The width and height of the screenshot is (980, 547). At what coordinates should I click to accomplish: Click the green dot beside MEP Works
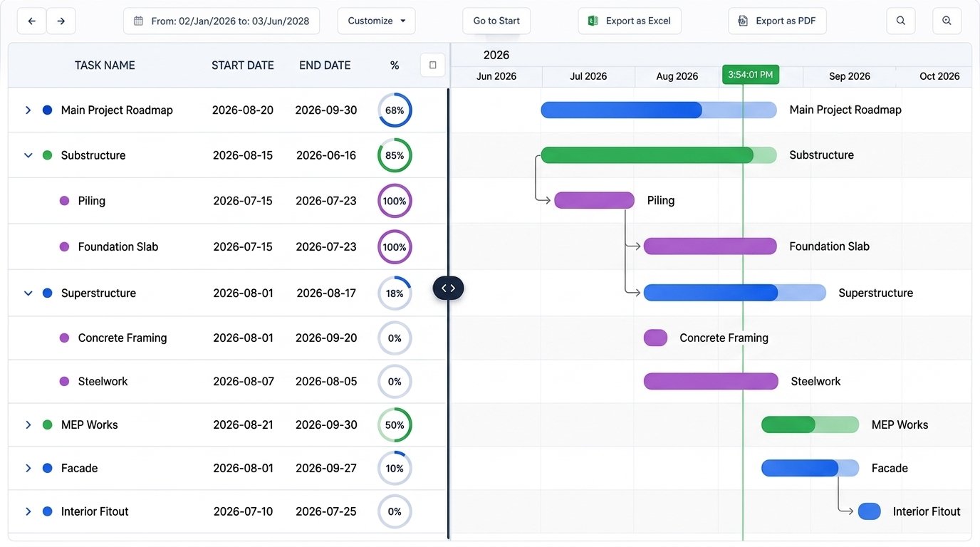click(48, 425)
